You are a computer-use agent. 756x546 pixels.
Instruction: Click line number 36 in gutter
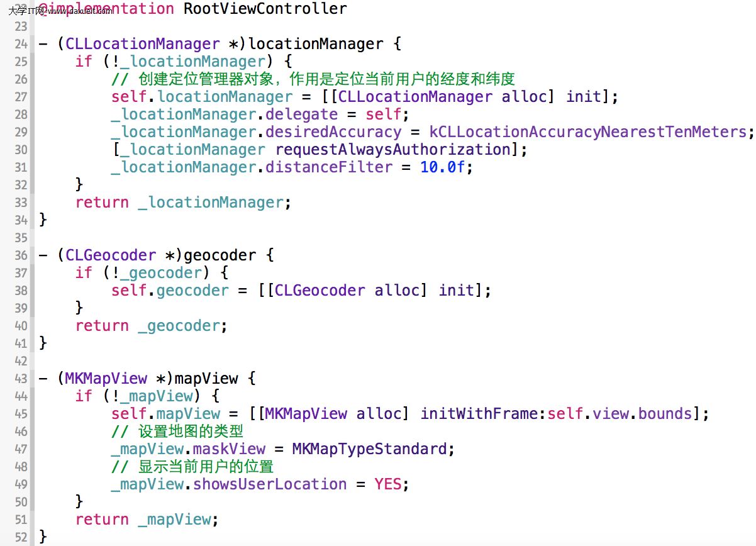point(20,255)
